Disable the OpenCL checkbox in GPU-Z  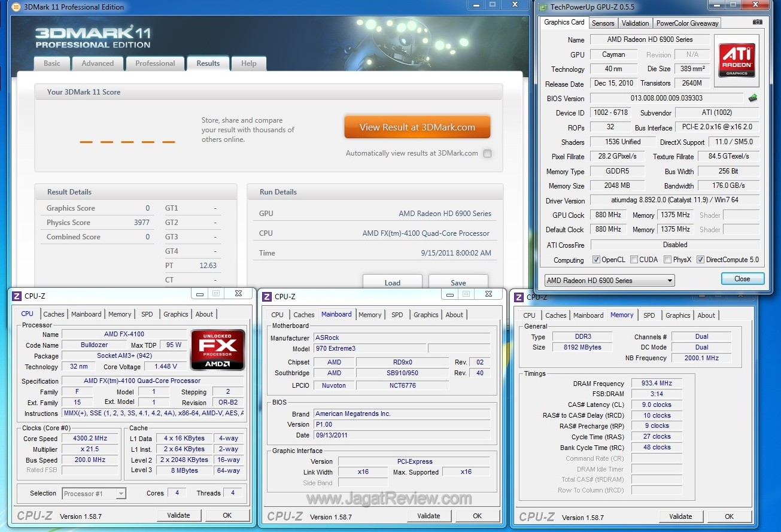pos(597,259)
